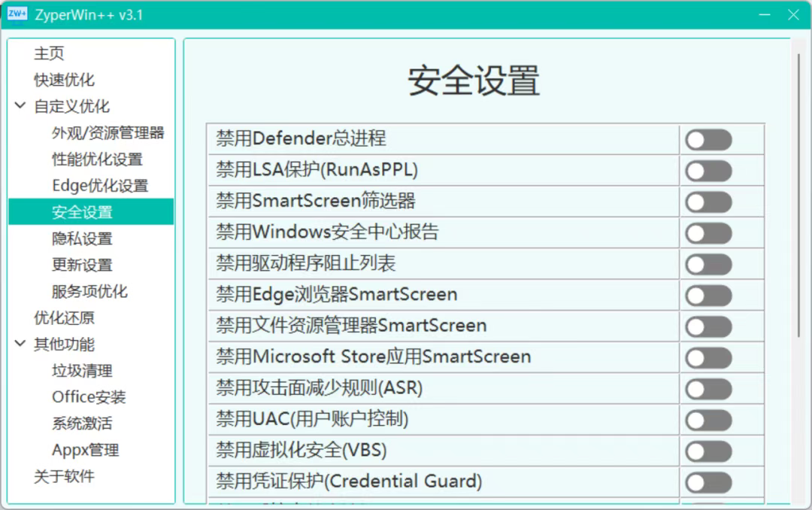Enable 禁用攻击面减少规则(ASR) toggle
Screen dimensions: 812x510
[x=707, y=389]
